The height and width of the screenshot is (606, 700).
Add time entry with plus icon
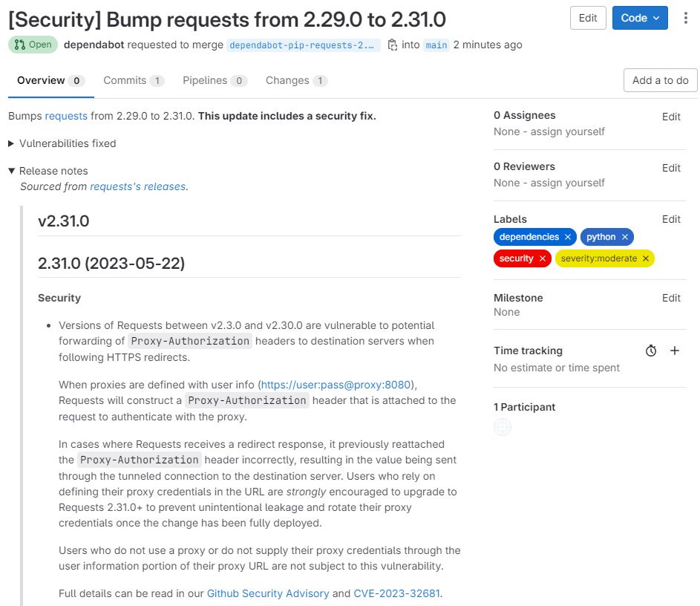[675, 351]
